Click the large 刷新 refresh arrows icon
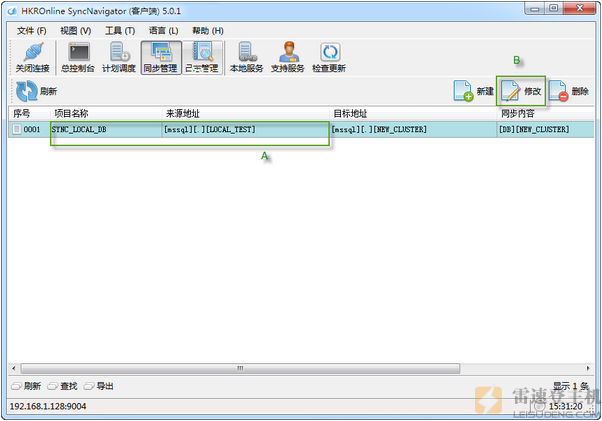This screenshot has width=602, height=421. 27,91
